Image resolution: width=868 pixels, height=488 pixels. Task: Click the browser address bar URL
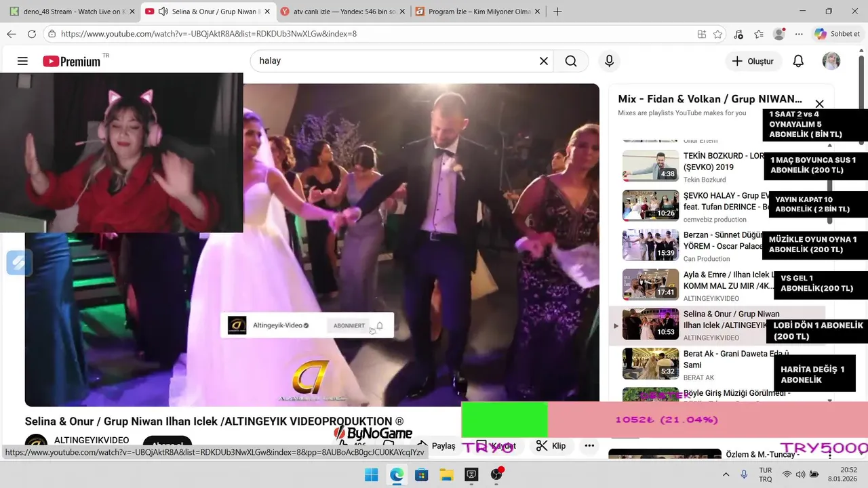click(x=209, y=34)
